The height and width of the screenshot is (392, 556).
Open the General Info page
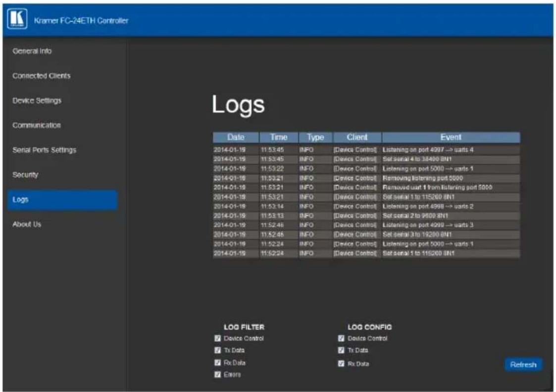tap(32, 51)
